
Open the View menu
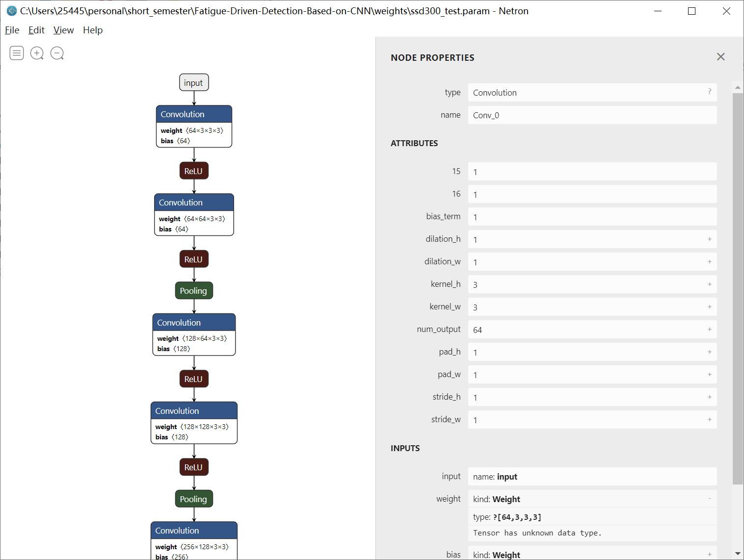pyautogui.click(x=63, y=30)
